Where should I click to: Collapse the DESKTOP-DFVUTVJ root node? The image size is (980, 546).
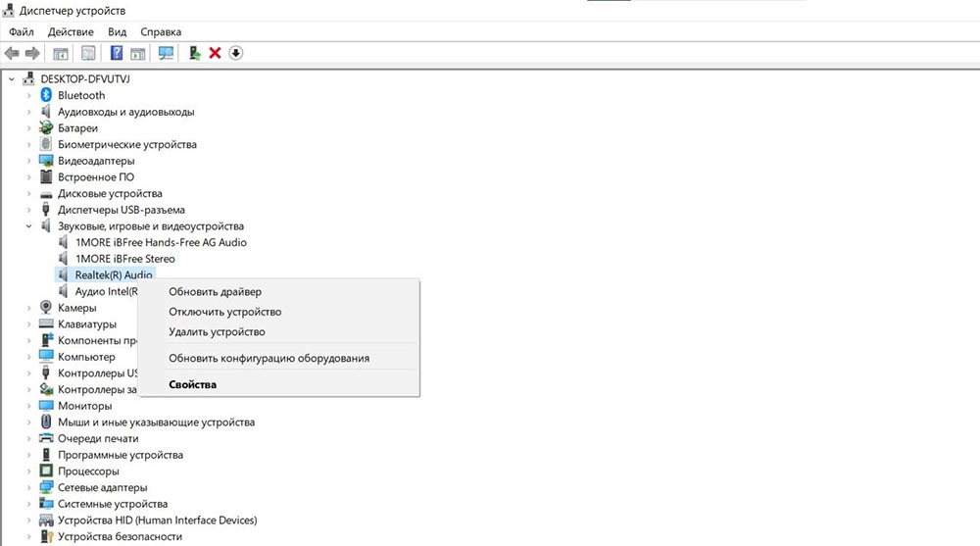point(12,78)
